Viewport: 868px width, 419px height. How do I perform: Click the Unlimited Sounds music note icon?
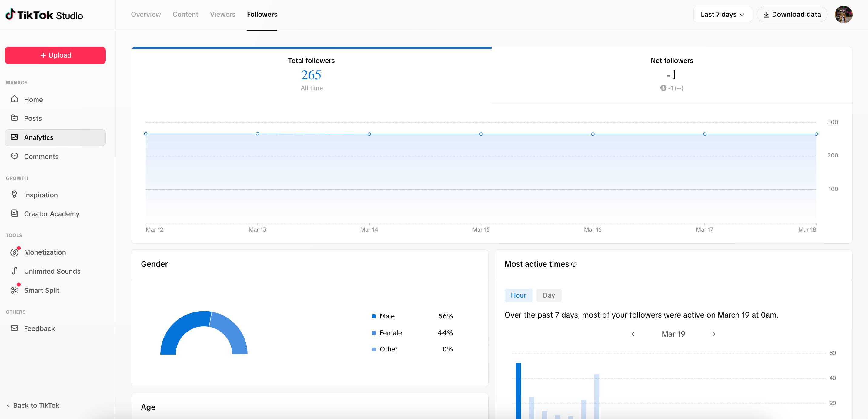coord(14,271)
